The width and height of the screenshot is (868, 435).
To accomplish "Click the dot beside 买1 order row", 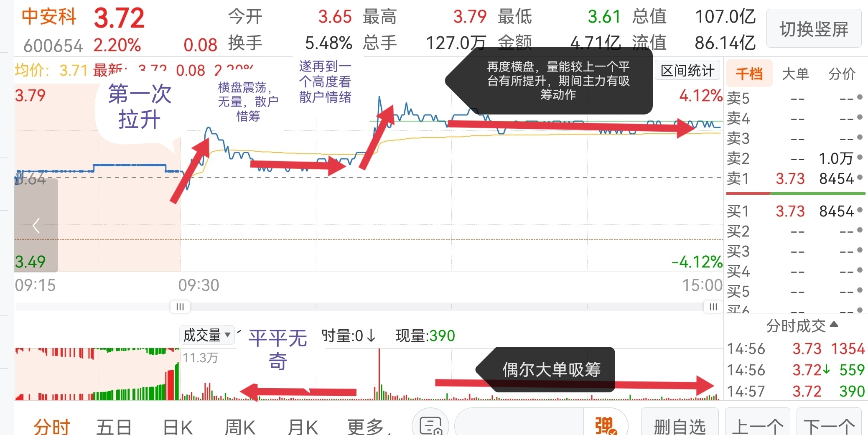I will [860, 210].
